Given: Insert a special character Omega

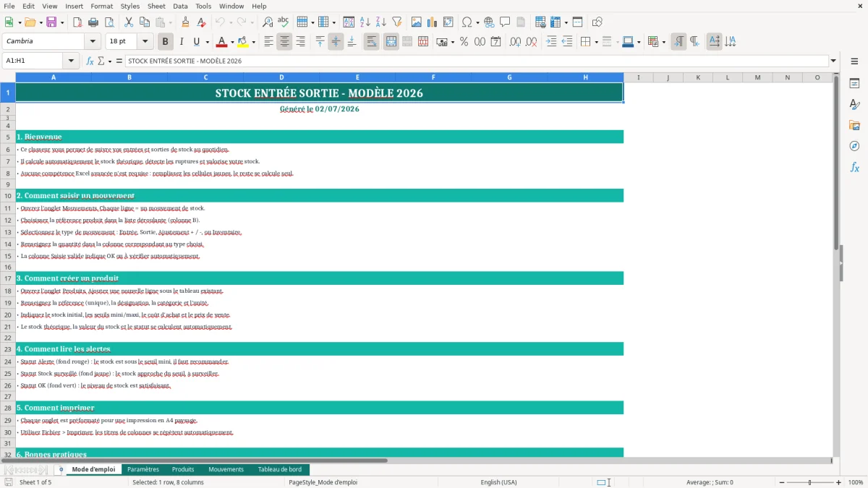Looking at the screenshot, I should 467,22.
